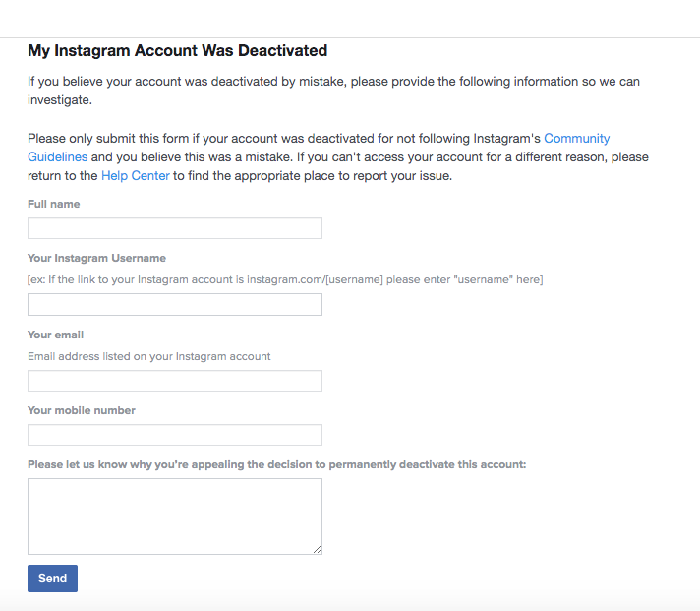Click the username example hint text

click(285, 280)
